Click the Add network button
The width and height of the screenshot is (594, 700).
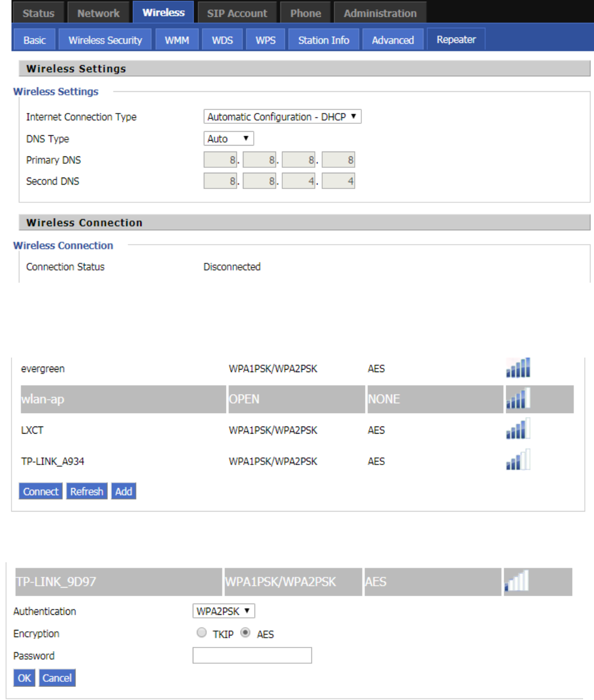(124, 492)
